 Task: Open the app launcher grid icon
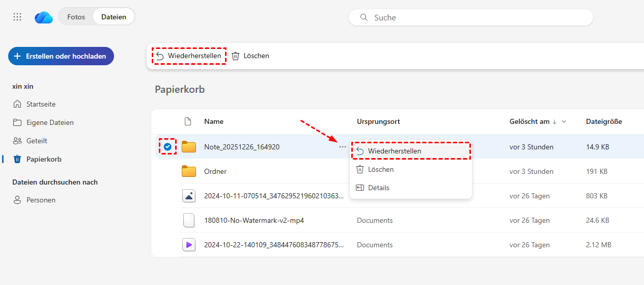17,17
